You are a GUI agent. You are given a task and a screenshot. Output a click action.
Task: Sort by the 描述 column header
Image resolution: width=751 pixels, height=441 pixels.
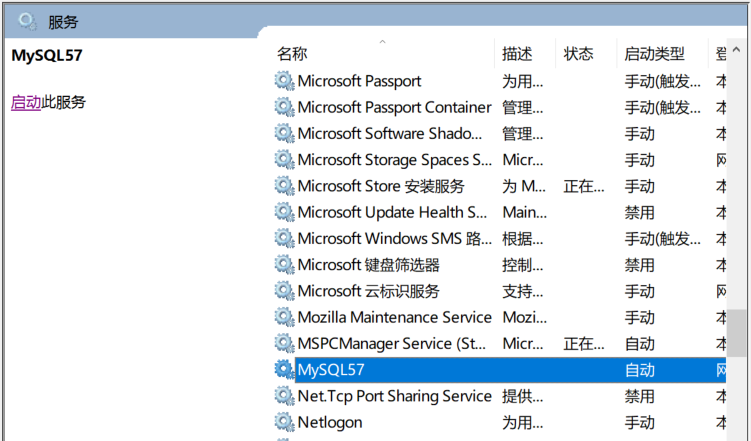[x=517, y=54]
